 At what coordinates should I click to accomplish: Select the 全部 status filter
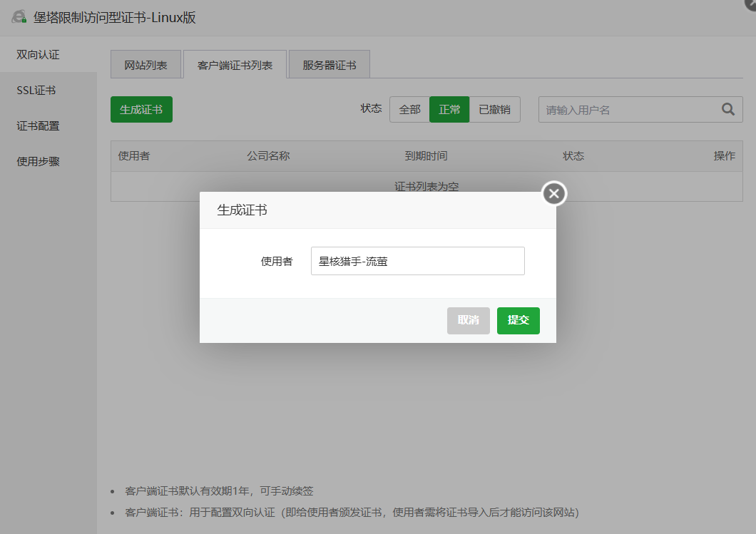pyautogui.click(x=409, y=109)
